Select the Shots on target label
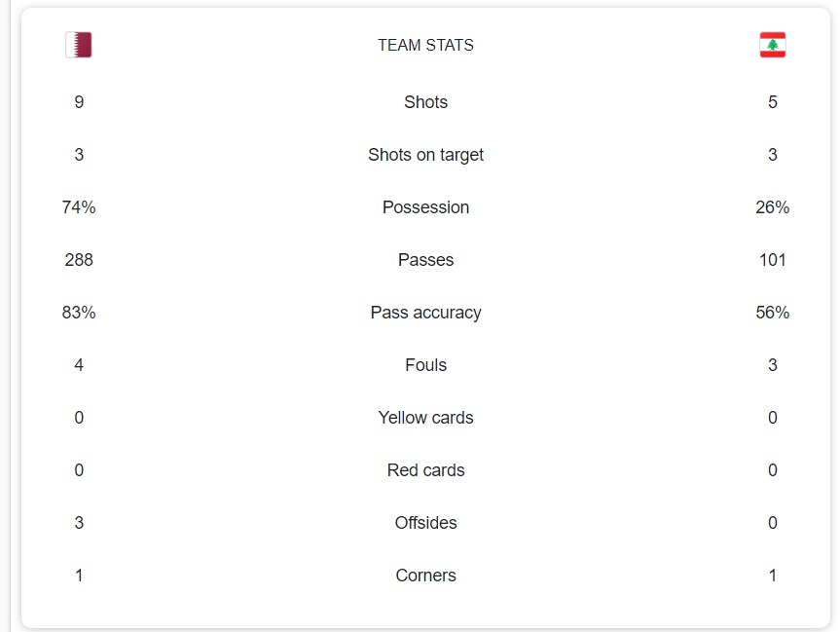The image size is (840, 632). coord(425,155)
